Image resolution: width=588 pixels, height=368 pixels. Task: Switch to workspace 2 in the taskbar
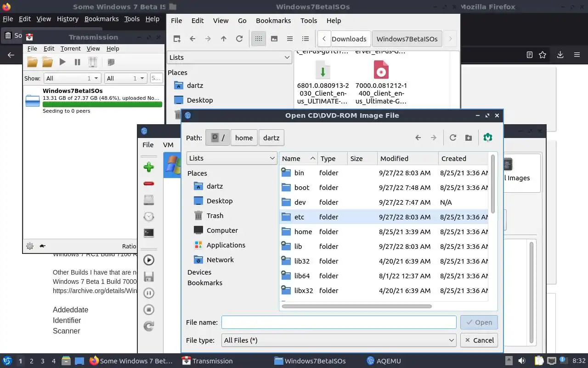pos(31,361)
